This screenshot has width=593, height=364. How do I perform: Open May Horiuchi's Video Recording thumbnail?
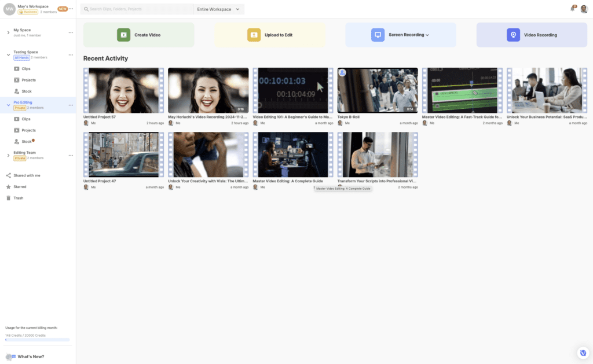pyautogui.click(x=208, y=90)
